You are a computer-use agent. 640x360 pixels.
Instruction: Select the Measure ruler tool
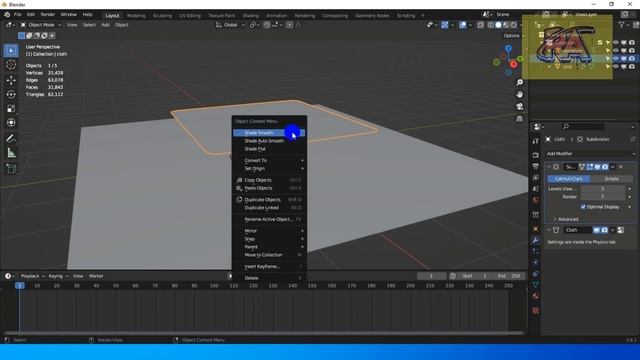11,153
